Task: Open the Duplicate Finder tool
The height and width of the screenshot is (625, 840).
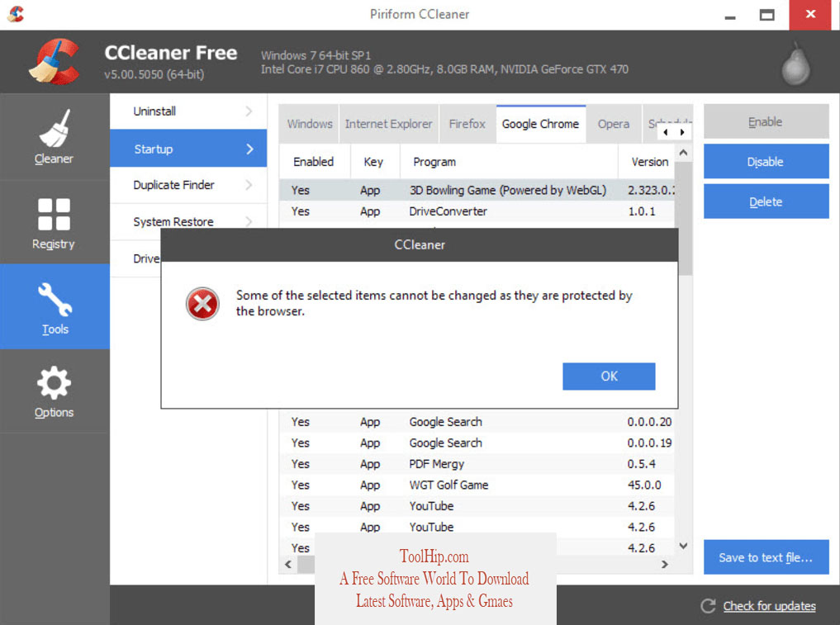Action: [x=188, y=185]
